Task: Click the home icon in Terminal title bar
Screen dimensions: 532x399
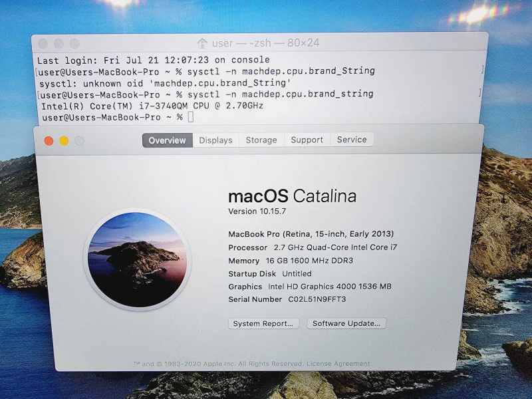Action: coord(202,43)
